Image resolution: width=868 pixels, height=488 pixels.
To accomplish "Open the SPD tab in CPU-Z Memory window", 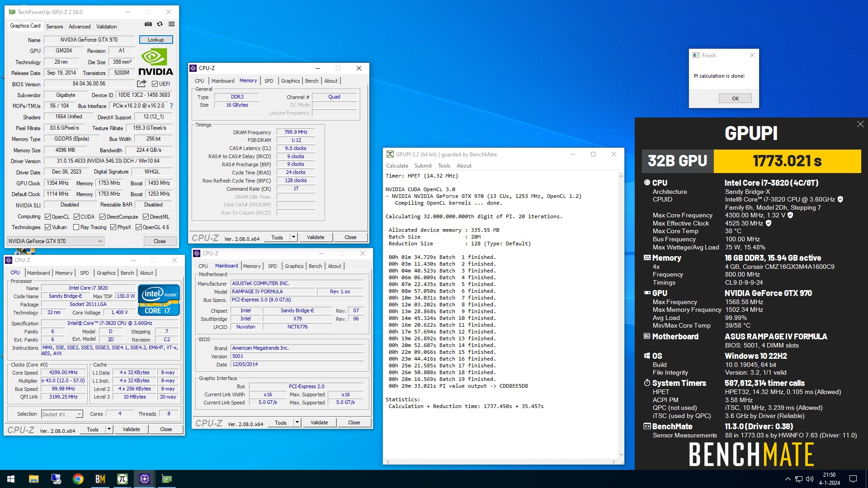I will (269, 81).
